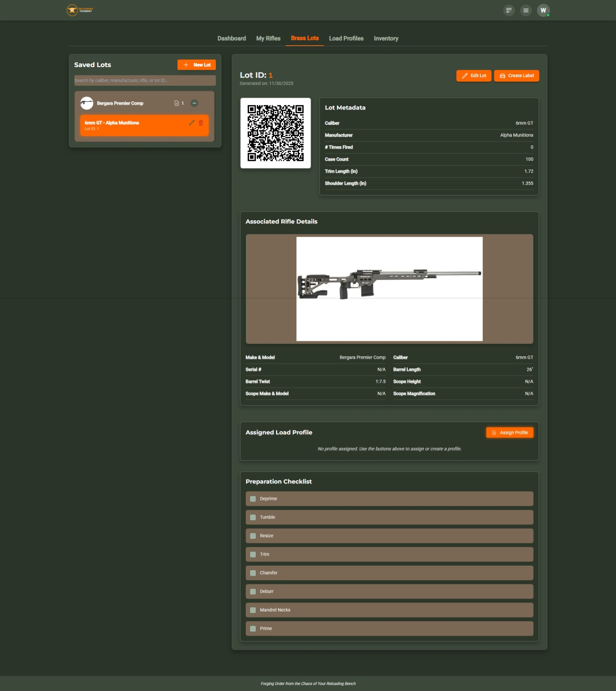
Task: Click the Create Label button
Action: [517, 76]
